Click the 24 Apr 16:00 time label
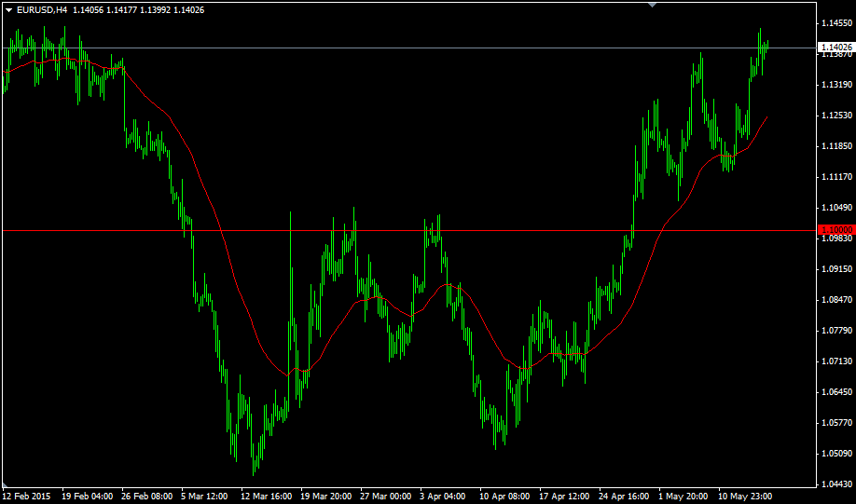 [625, 497]
